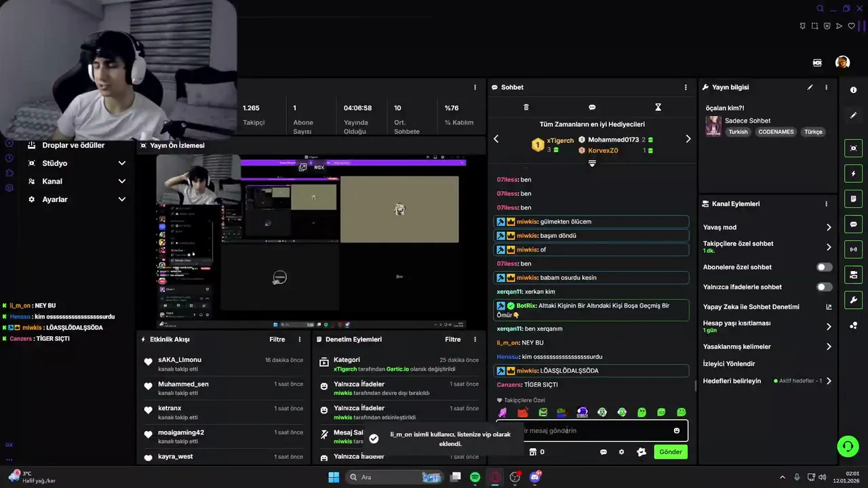Expand Takipçilere özel sohbet options
The image size is (868, 488).
coord(829,247)
